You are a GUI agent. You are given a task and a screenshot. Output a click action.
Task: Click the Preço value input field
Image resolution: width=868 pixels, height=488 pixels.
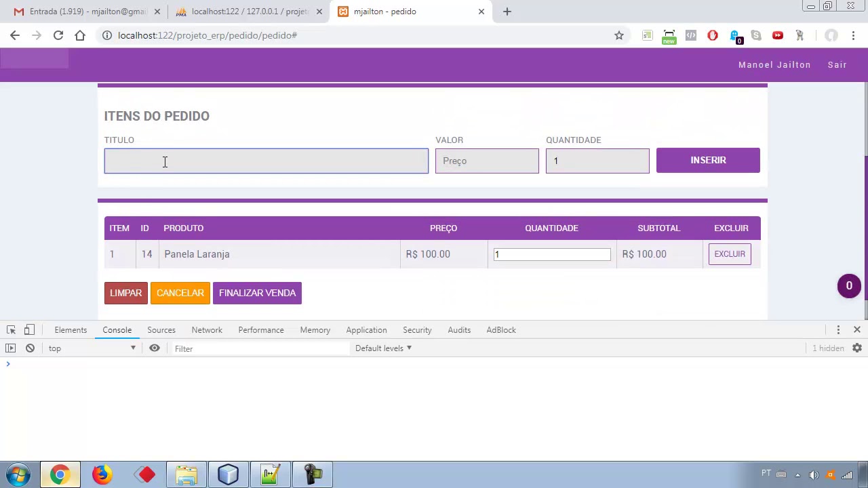click(487, 161)
